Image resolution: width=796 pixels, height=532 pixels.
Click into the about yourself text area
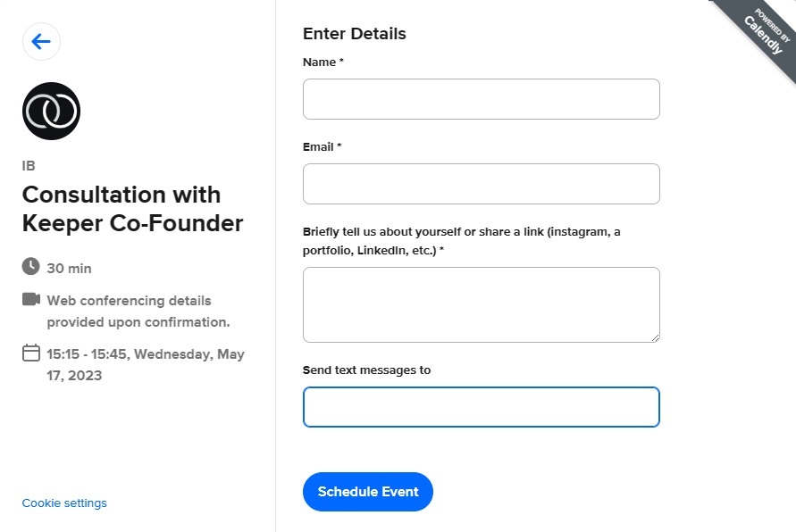482,304
